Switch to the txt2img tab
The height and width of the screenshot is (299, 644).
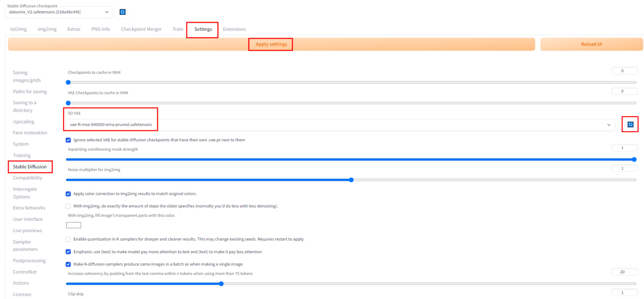pos(19,29)
